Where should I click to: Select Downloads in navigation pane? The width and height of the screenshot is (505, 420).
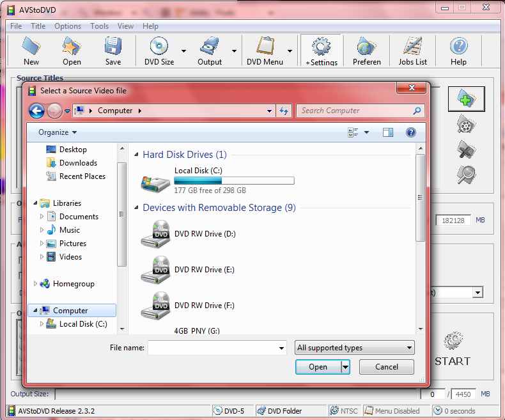tap(78, 163)
